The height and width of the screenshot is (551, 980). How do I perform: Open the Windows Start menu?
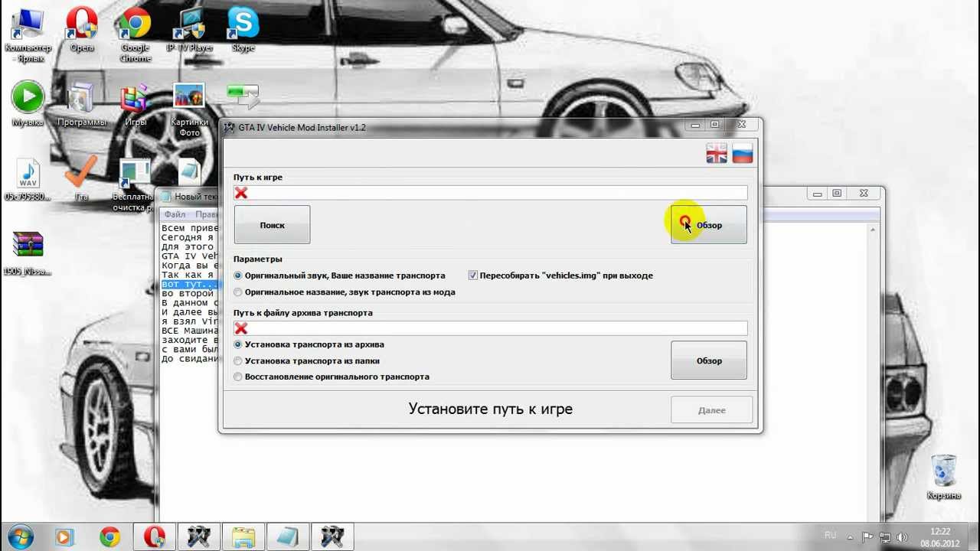click(x=21, y=537)
